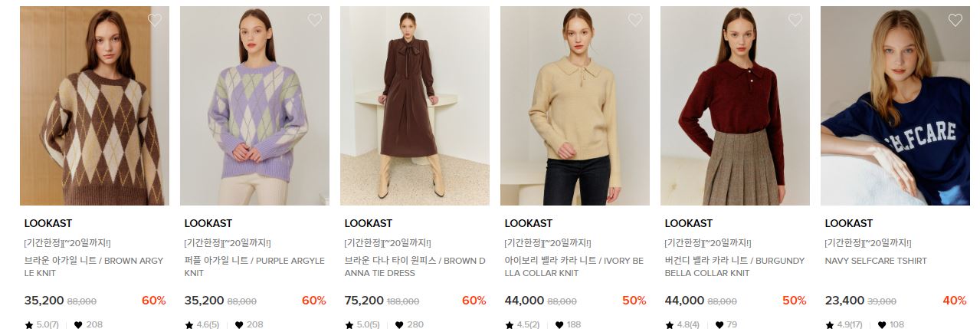Toggle wishlist heart on Purple Argyle Knit photo
The image size is (980, 329).
coord(315,20)
